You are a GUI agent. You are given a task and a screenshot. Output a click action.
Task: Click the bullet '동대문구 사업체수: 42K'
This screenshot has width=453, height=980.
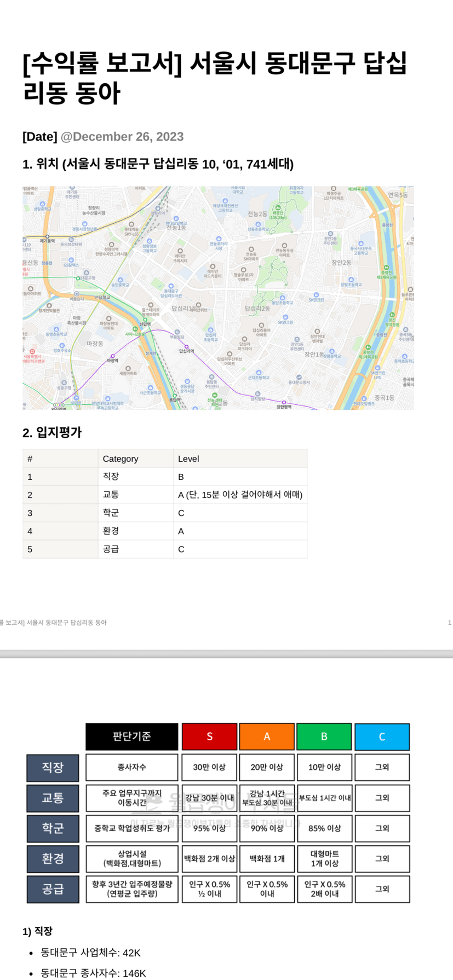90,953
